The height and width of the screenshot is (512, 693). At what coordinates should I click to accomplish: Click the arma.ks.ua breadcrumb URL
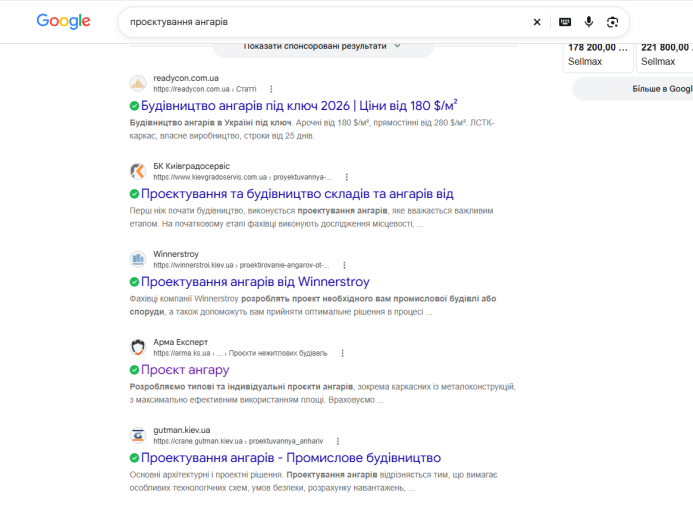point(240,353)
